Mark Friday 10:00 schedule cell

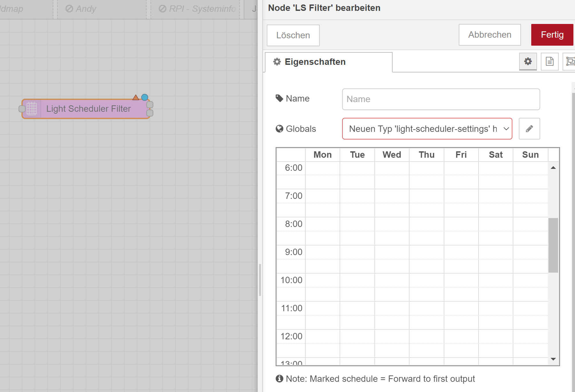[461, 280]
